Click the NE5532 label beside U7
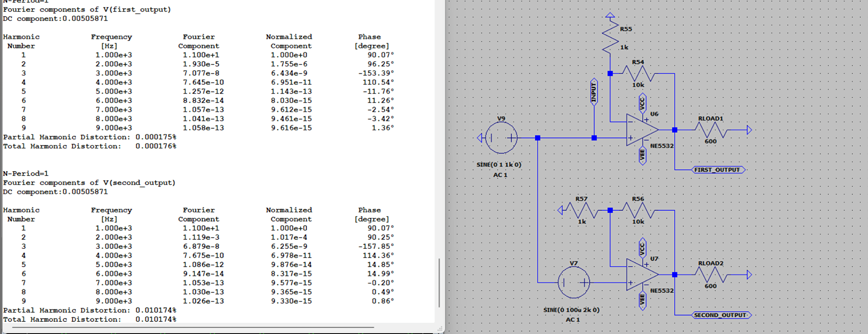 point(662,291)
